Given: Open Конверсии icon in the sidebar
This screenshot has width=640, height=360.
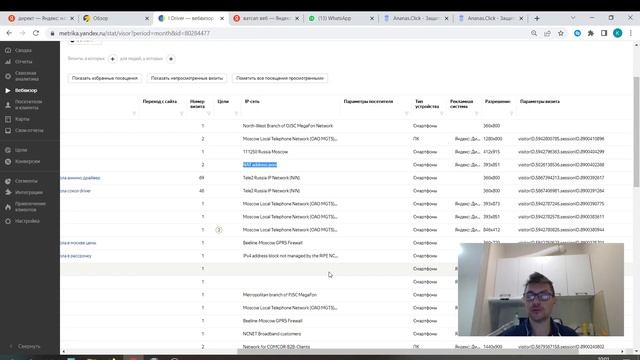Looking at the screenshot, I should click(x=8, y=162).
